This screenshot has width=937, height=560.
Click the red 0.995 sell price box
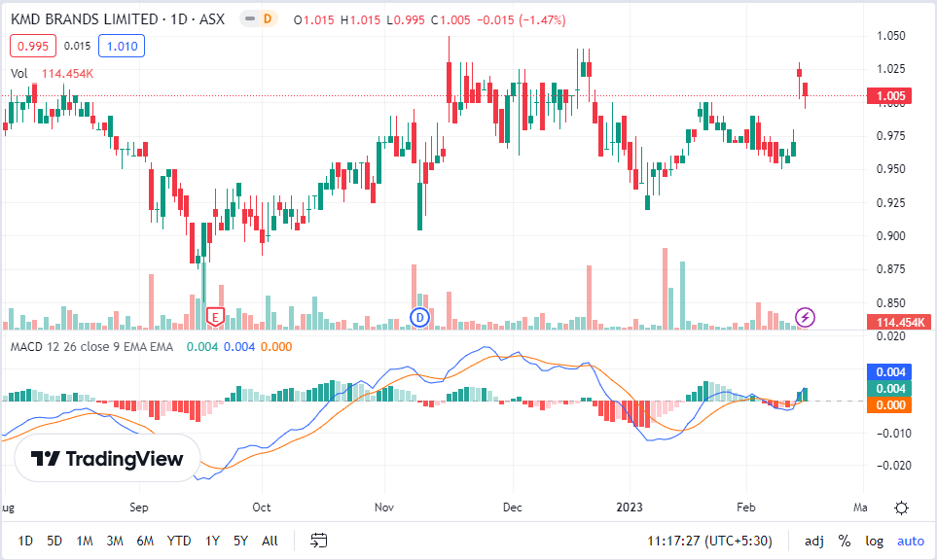tap(33, 45)
